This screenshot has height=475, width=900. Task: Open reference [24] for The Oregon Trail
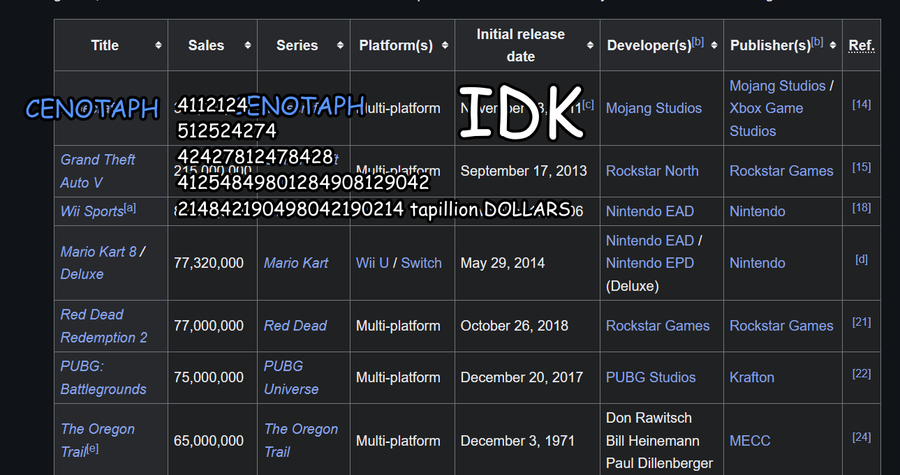pos(862,437)
